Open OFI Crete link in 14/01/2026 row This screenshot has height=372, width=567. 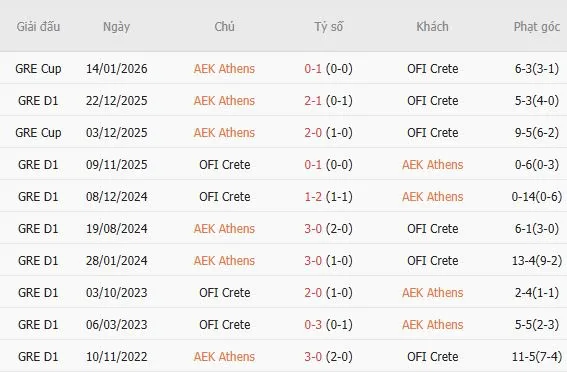432,68
